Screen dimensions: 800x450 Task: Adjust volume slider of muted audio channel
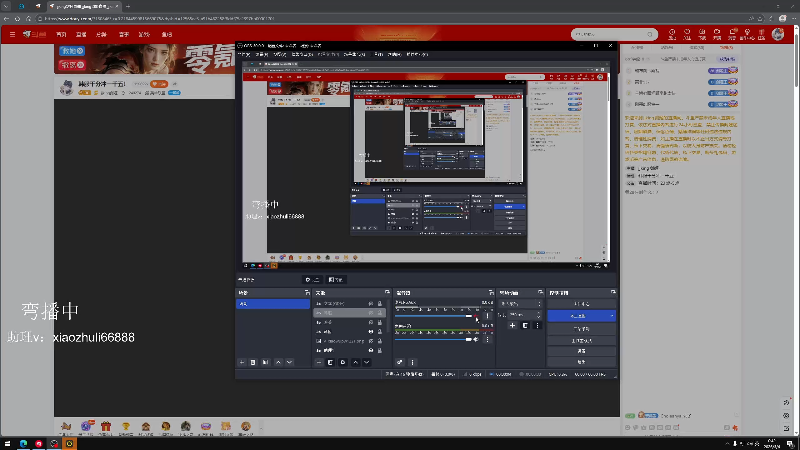[x=433, y=316]
